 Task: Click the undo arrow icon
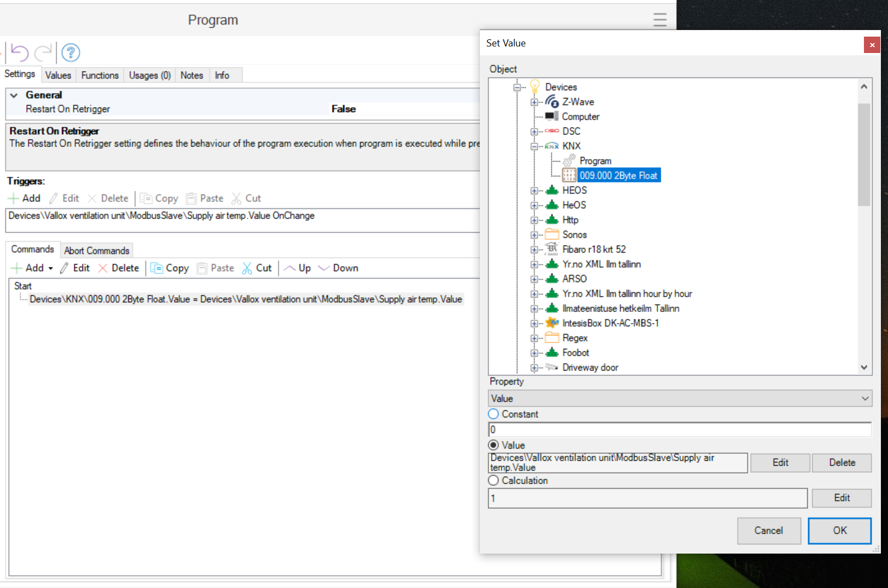coord(20,52)
